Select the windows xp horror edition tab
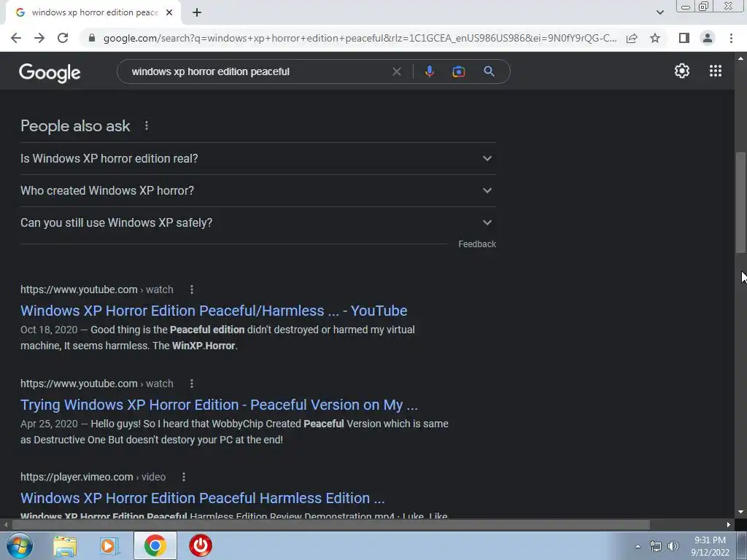This screenshot has height=560, width=747. [94, 13]
